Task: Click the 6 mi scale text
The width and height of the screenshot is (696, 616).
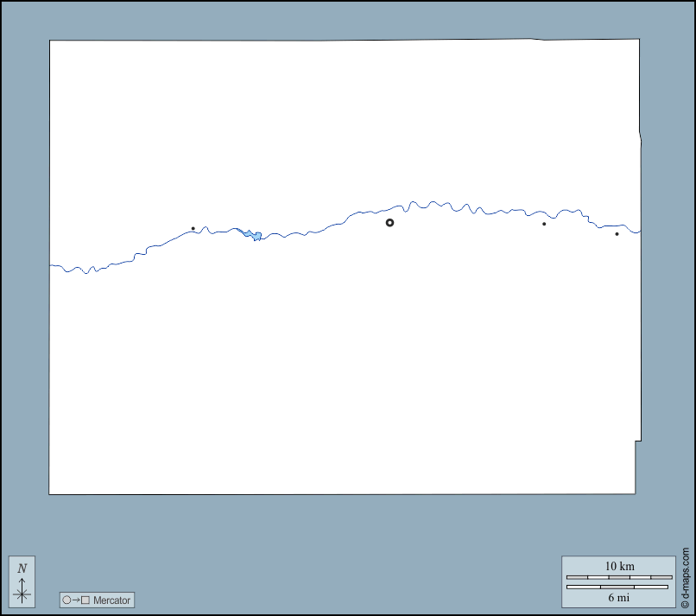Action: 619,597
